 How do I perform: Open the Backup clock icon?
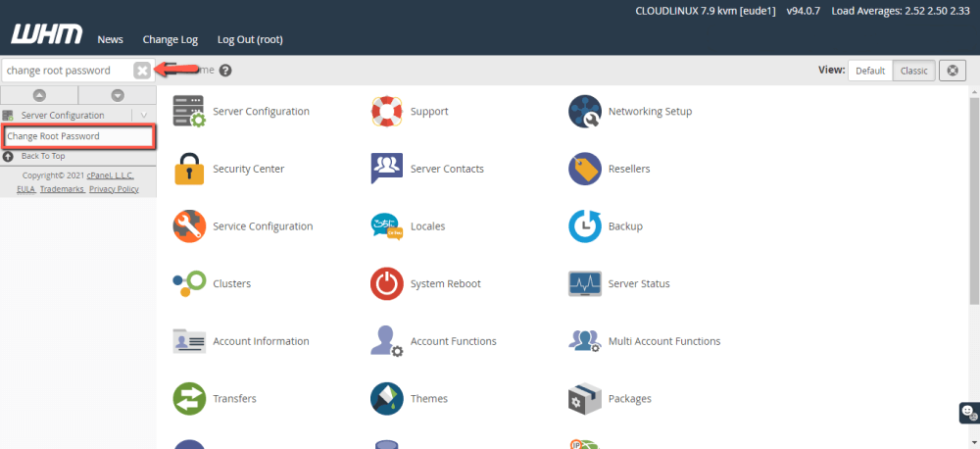584,226
